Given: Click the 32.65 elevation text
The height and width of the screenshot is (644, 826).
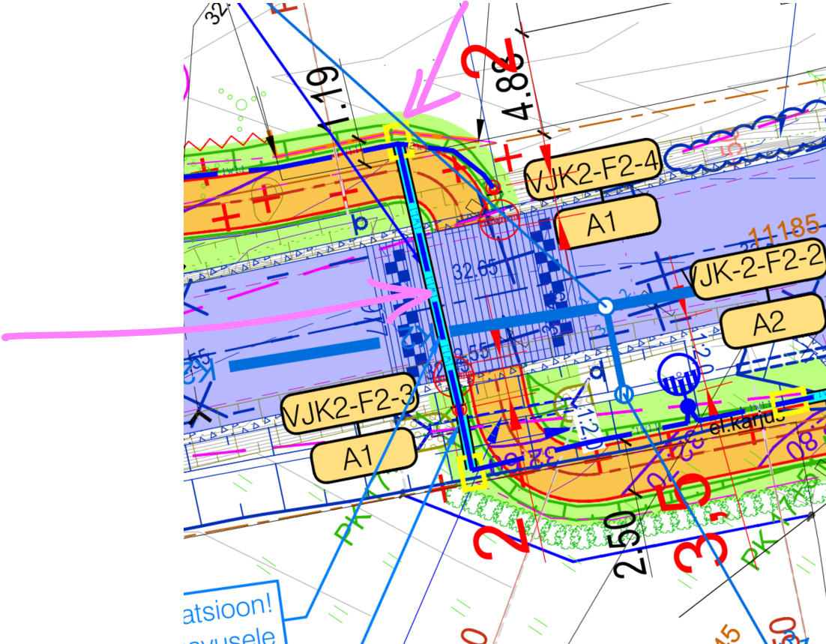Looking at the screenshot, I should coord(476,268).
